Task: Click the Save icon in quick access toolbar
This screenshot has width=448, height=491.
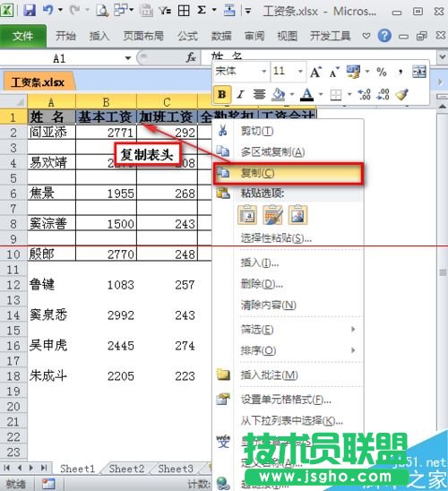Action: tap(30, 11)
